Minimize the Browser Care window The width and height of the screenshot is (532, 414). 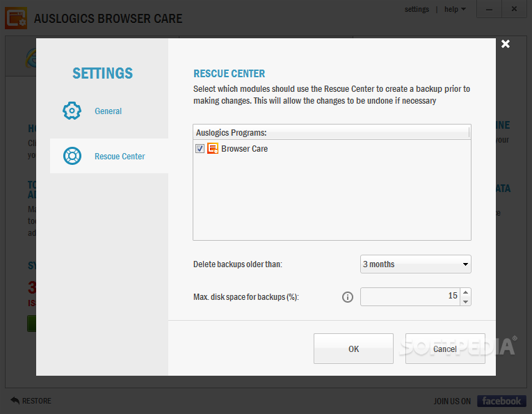point(489,9)
